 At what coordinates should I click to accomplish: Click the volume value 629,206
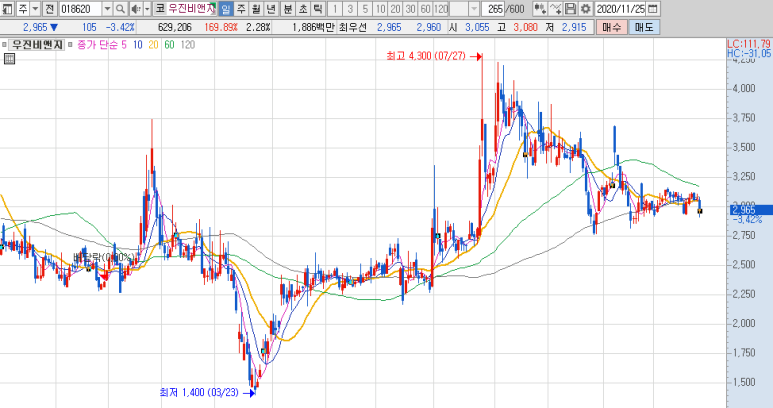pyautogui.click(x=175, y=28)
